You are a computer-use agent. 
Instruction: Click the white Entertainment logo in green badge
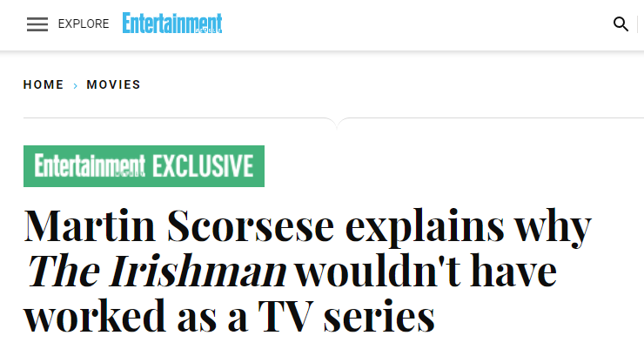point(90,165)
